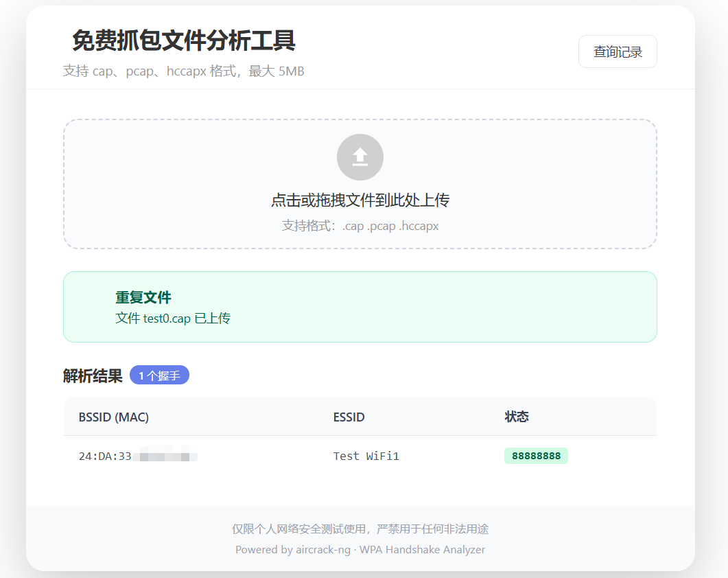The height and width of the screenshot is (578, 728).
Task: Click the Powered by aircrack-ng footer text
Action: click(360, 550)
